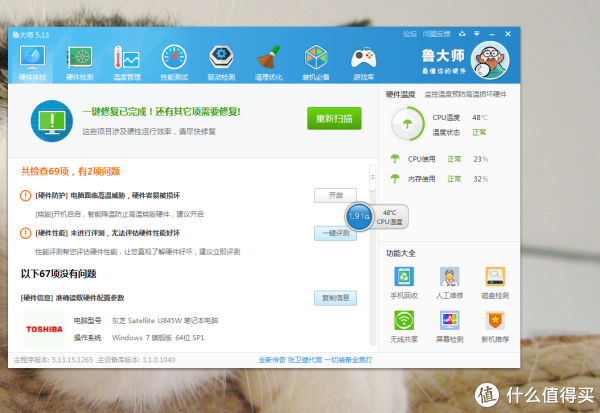The image size is (600, 413).
Task: Click the 硬件温度 section heading
Action: pyautogui.click(x=400, y=95)
